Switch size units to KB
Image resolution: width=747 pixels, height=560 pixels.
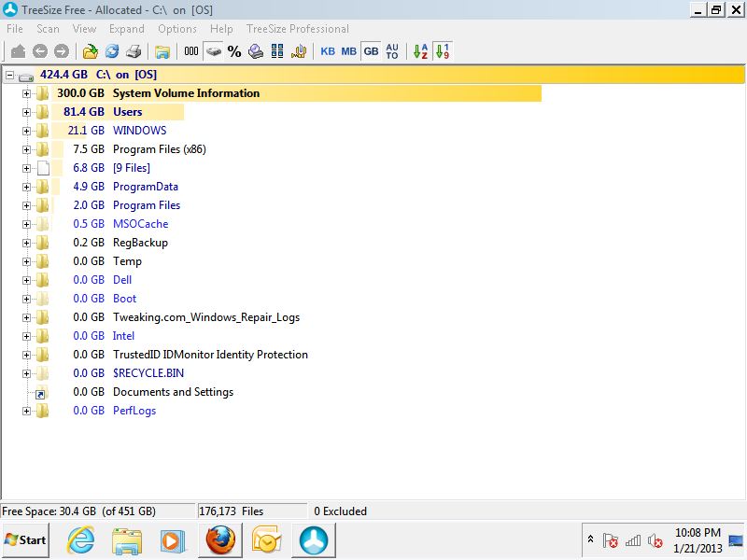[x=328, y=51]
